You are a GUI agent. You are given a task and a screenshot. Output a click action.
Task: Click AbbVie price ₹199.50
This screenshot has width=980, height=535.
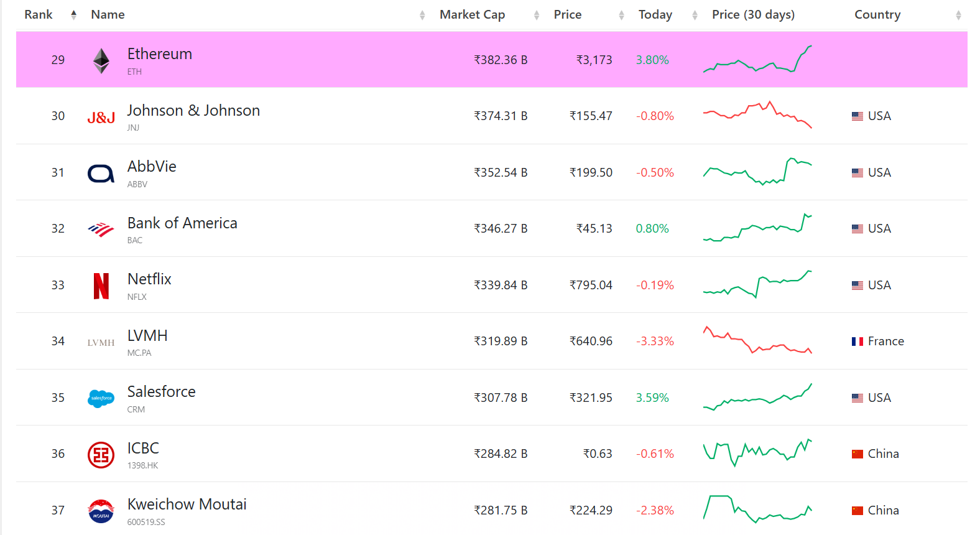[591, 172]
